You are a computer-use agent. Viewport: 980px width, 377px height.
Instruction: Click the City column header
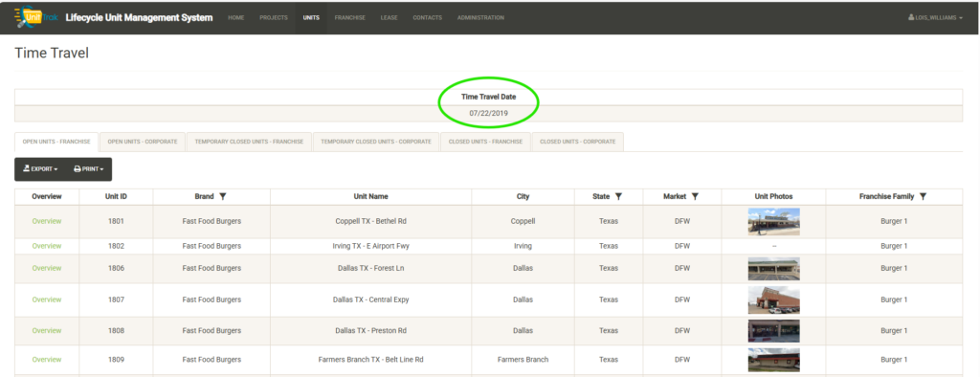523,196
